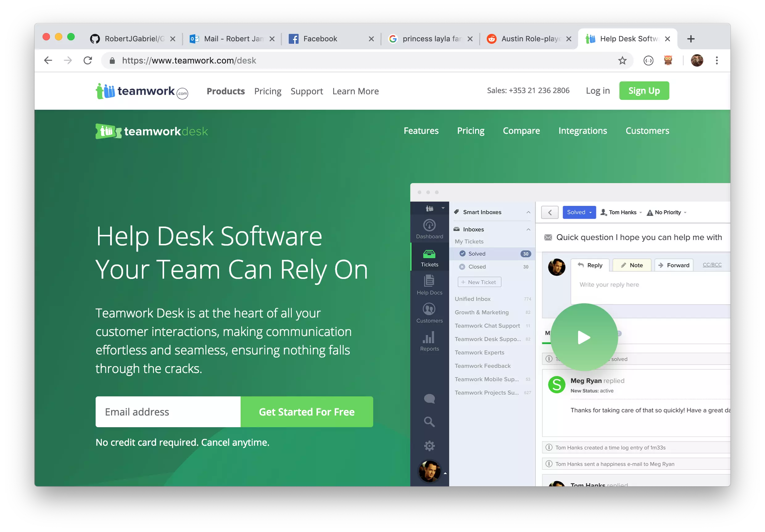The height and width of the screenshot is (532, 765).
Task: Click Tom Hanks avatar at sidebar bottom
Action: point(429,471)
